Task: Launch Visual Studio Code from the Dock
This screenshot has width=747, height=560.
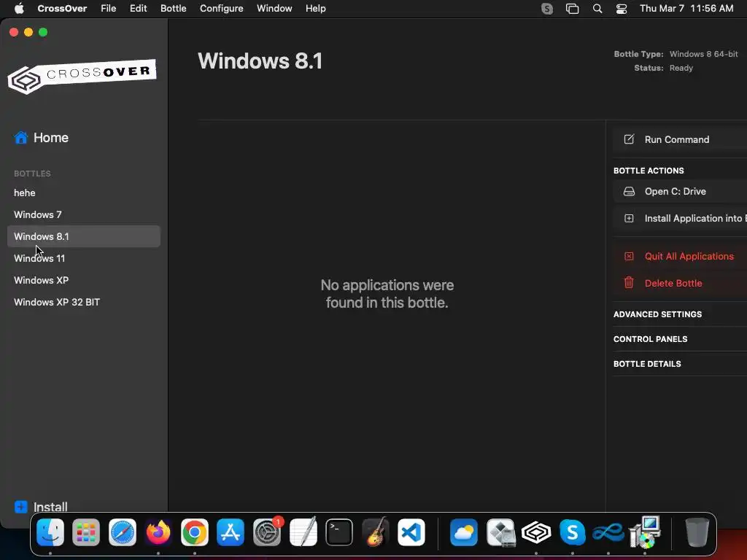Action: point(411,532)
